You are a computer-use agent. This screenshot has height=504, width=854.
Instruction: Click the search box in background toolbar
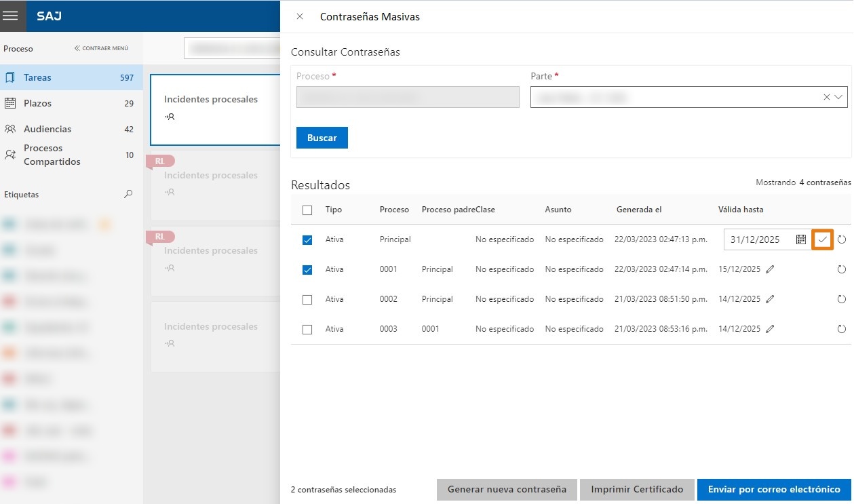pos(232,48)
